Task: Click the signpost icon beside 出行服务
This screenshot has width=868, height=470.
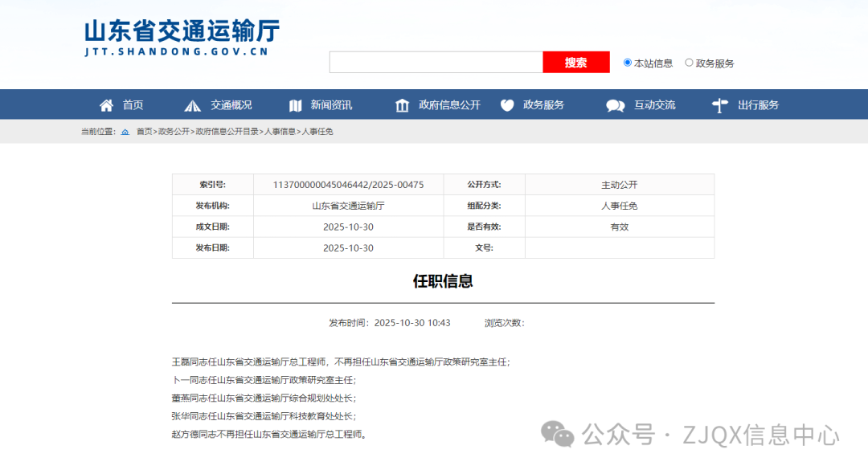Action: [x=719, y=105]
